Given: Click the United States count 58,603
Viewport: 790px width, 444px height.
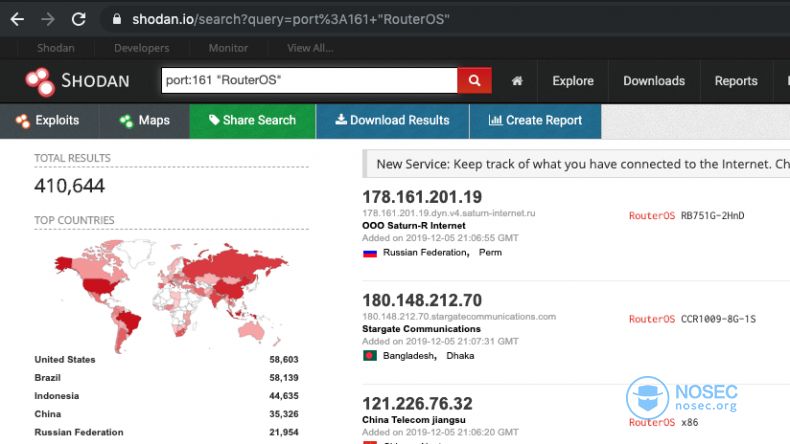Looking at the screenshot, I should tap(284, 360).
